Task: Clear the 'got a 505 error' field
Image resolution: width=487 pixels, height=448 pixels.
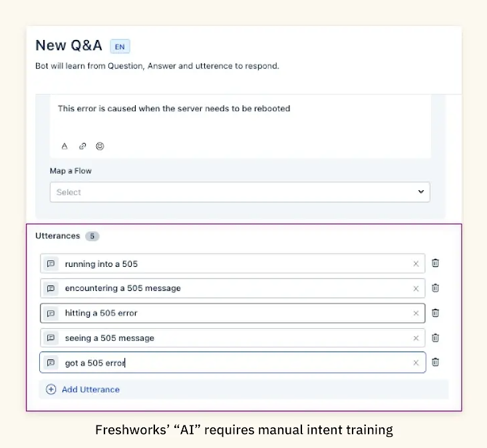Action: (416, 363)
